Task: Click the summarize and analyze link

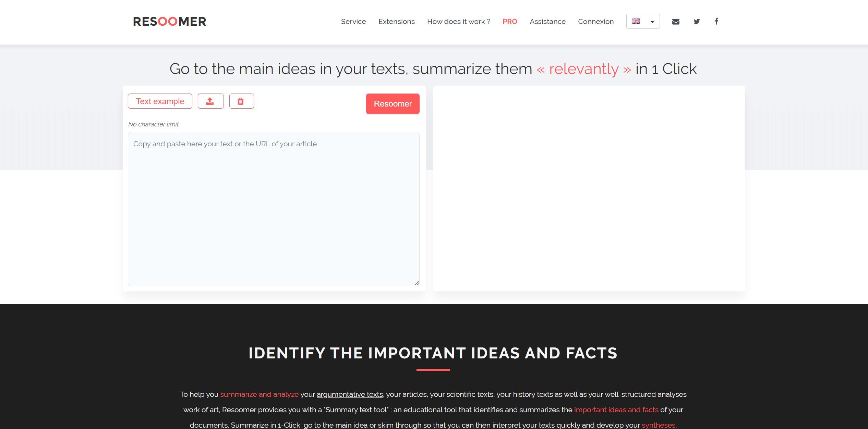Action: click(259, 394)
